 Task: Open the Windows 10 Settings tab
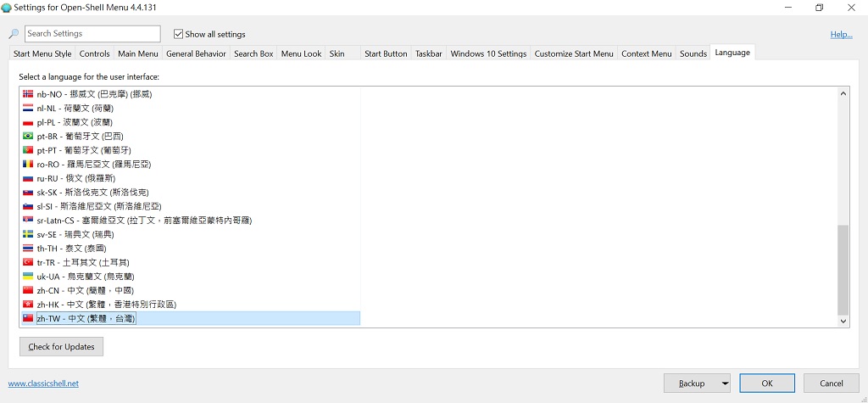(x=488, y=53)
